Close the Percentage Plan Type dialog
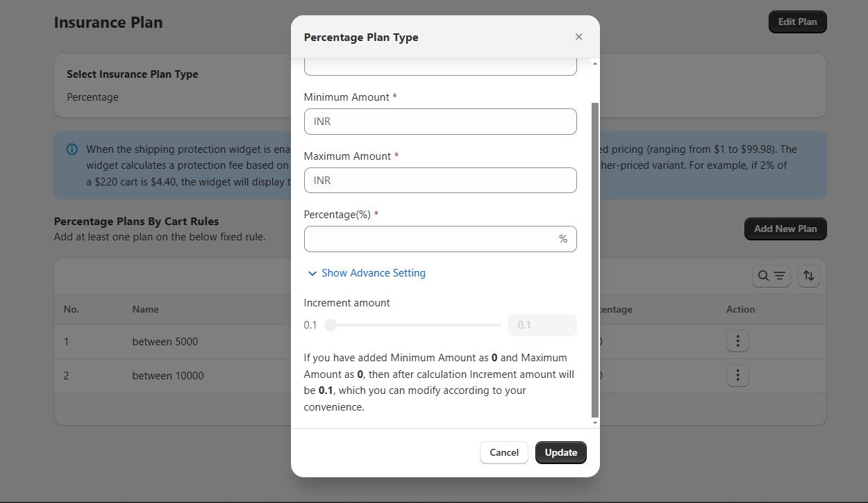This screenshot has width=868, height=503. pyautogui.click(x=578, y=37)
